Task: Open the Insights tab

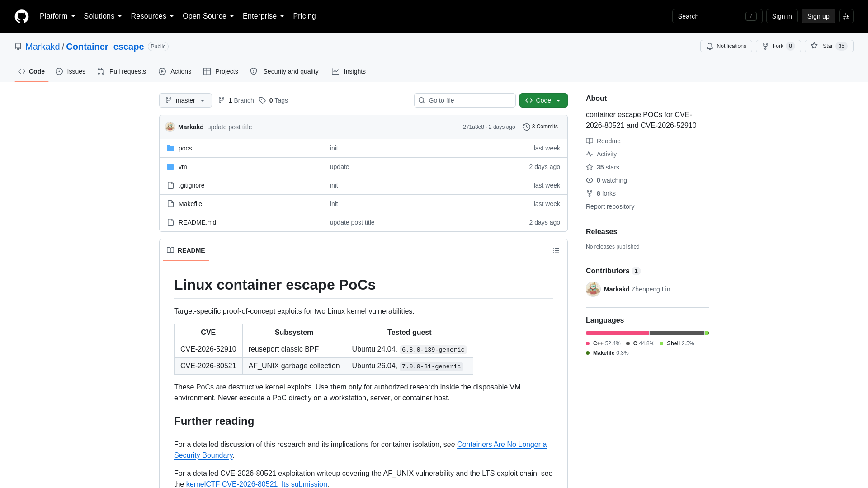Action: [x=349, y=71]
